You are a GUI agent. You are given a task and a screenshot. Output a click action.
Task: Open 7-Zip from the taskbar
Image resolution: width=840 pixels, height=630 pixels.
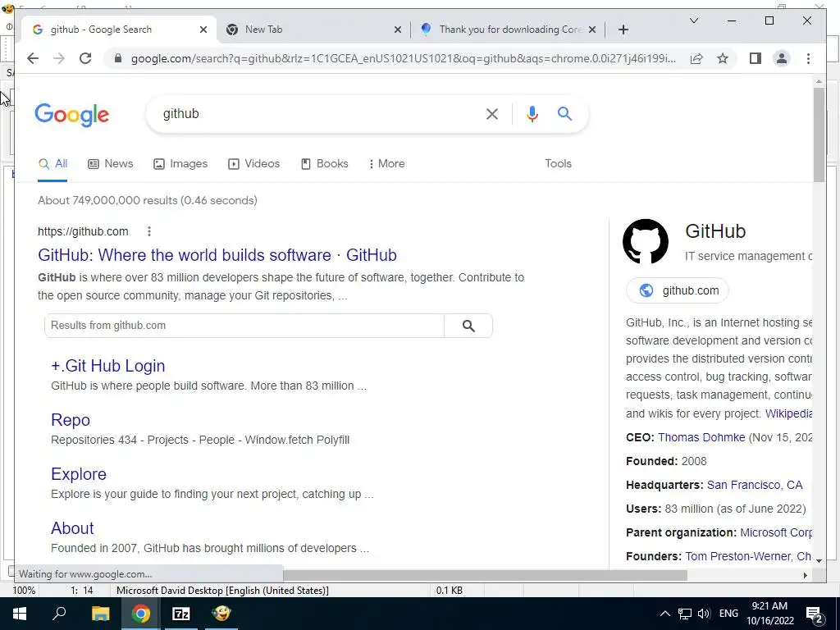pos(181,614)
